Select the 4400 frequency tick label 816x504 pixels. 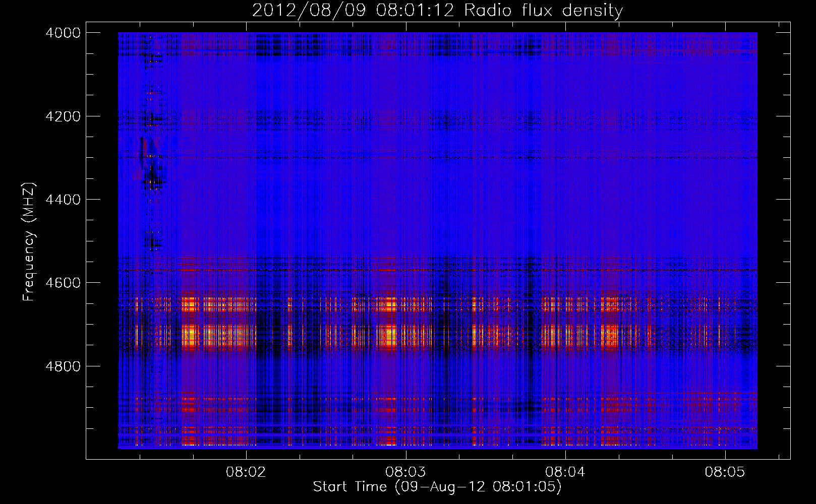[x=63, y=200]
